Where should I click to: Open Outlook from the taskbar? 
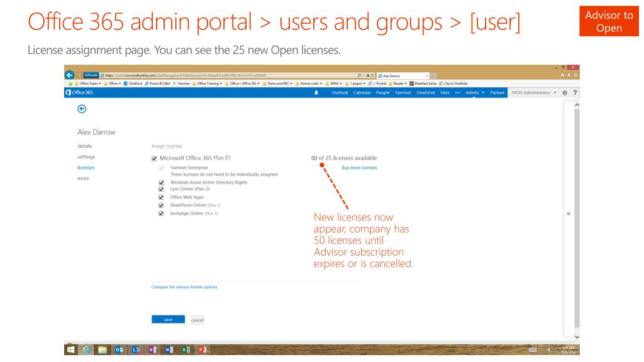click(119, 349)
